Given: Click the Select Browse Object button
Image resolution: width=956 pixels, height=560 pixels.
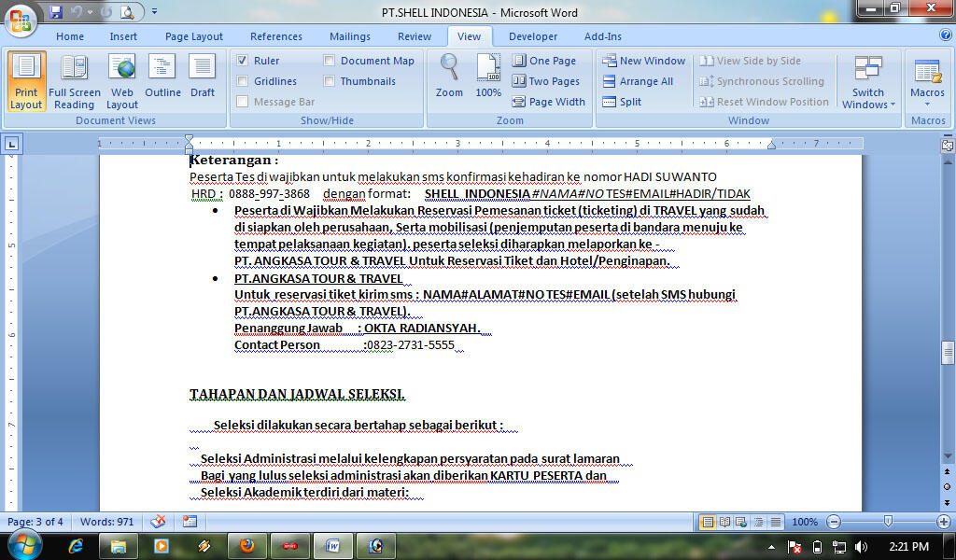Looking at the screenshot, I should tap(947, 487).
